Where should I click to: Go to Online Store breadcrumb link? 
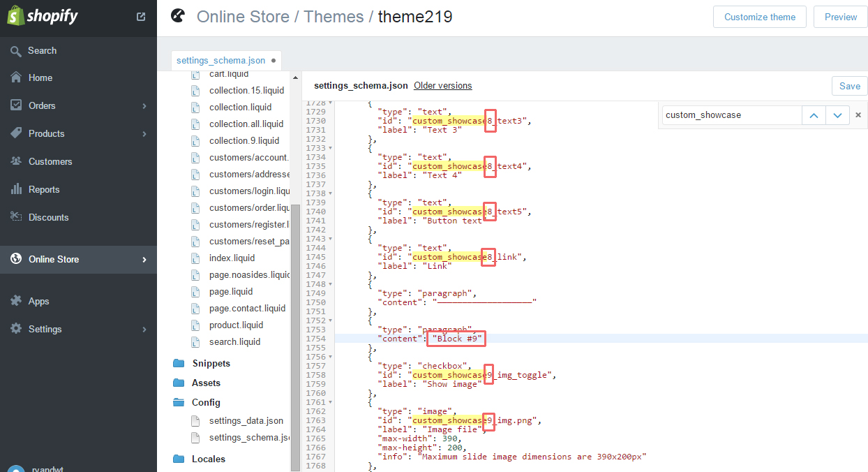point(243,17)
